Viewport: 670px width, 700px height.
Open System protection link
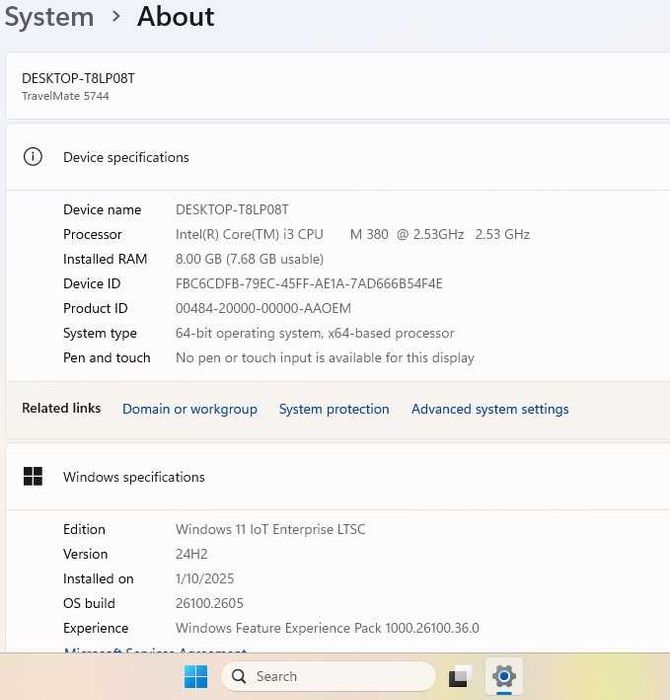pos(334,409)
